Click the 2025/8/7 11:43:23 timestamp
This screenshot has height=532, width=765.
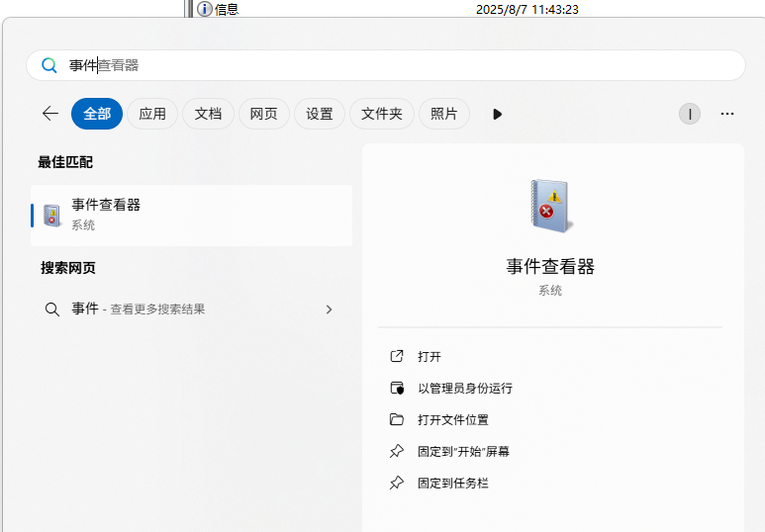526,9
